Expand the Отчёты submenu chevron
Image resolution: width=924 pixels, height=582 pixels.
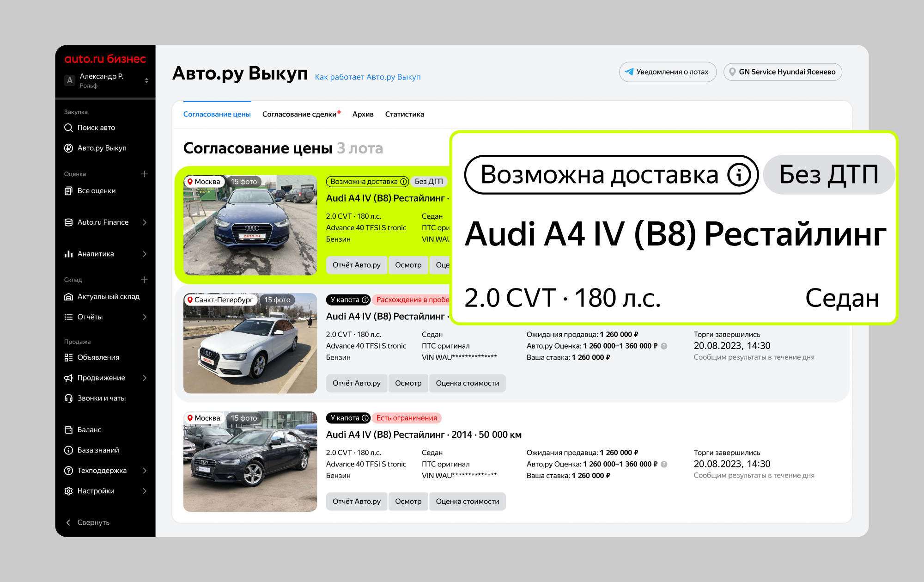click(x=145, y=317)
